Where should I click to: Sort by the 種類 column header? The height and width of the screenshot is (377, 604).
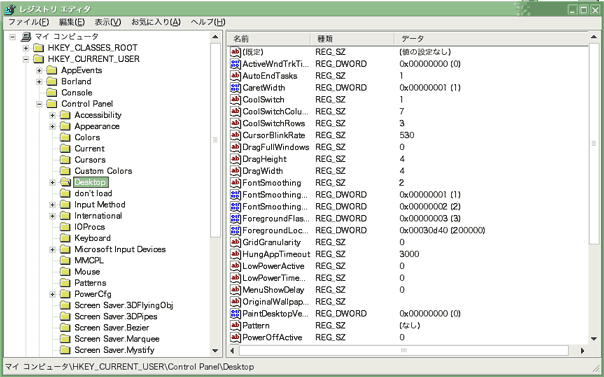point(352,39)
